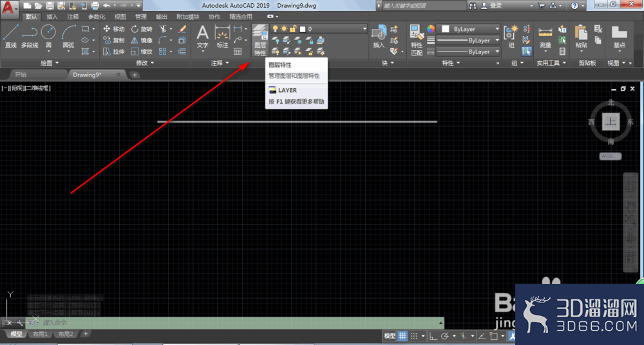The width and height of the screenshot is (644, 345).
Task: Switch to the Manage (管理) ribbon tab
Action: (140, 17)
